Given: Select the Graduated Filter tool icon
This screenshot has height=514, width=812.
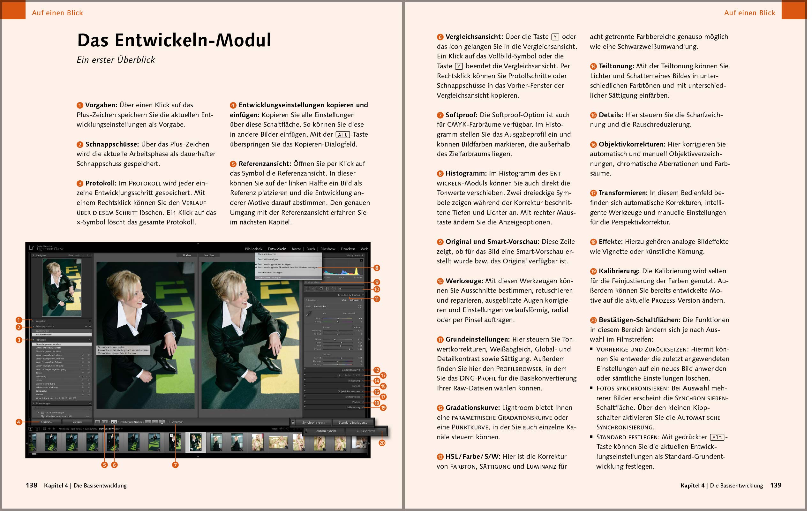Looking at the screenshot, I should [328, 289].
